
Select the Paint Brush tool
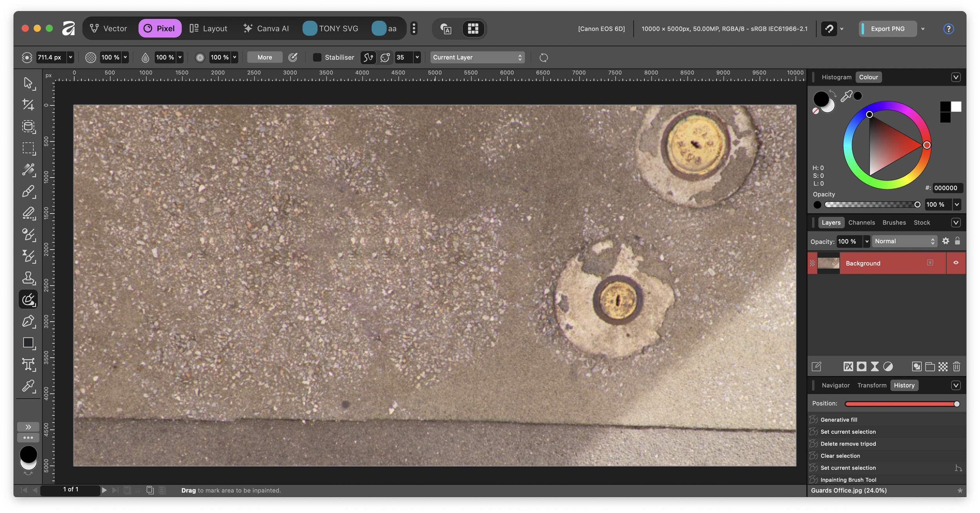coord(28,192)
